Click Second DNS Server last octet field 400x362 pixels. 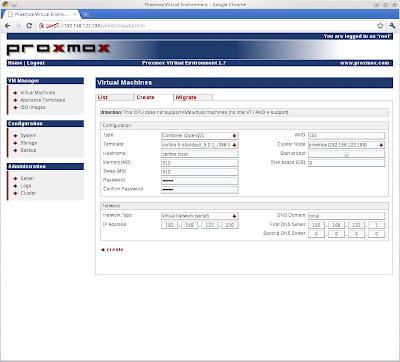(x=376, y=234)
